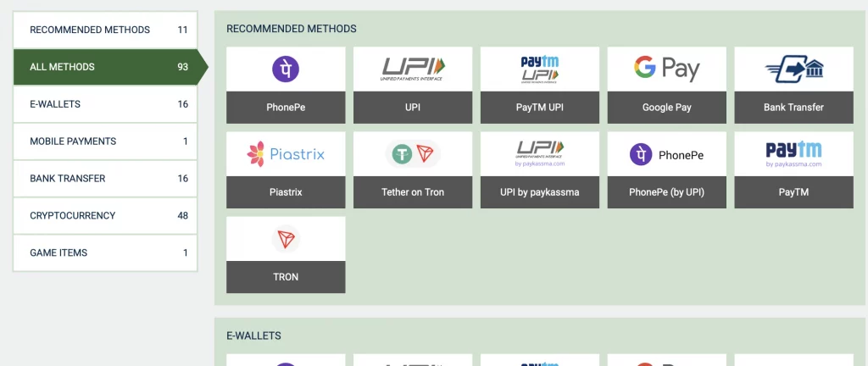Select the PayTM label button

pyautogui.click(x=793, y=192)
